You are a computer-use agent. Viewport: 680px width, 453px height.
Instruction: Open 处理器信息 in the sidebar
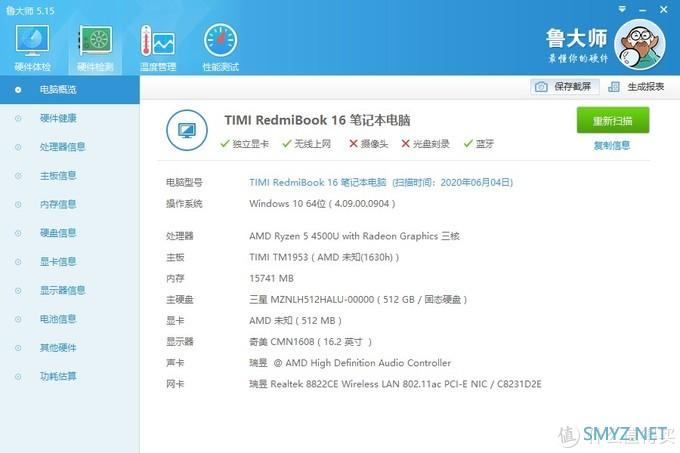point(62,147)
